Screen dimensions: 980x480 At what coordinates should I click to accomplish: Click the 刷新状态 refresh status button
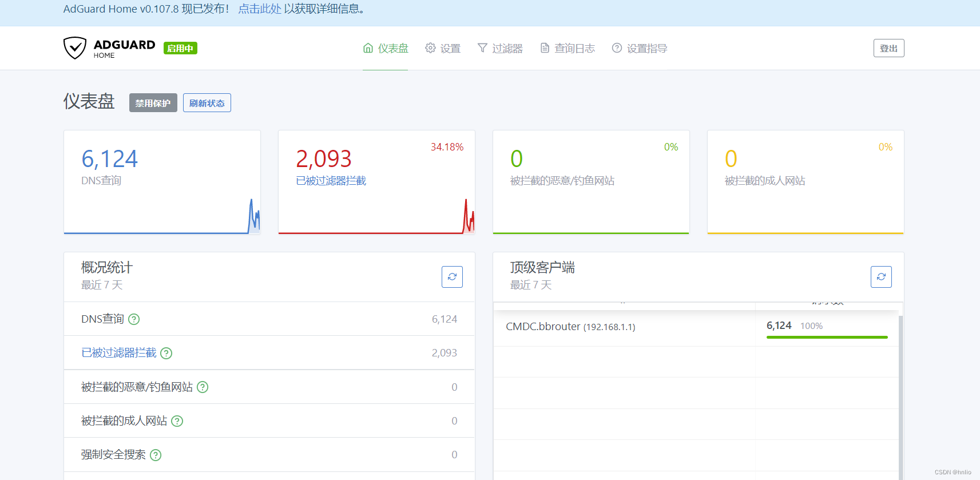(207, 103)
